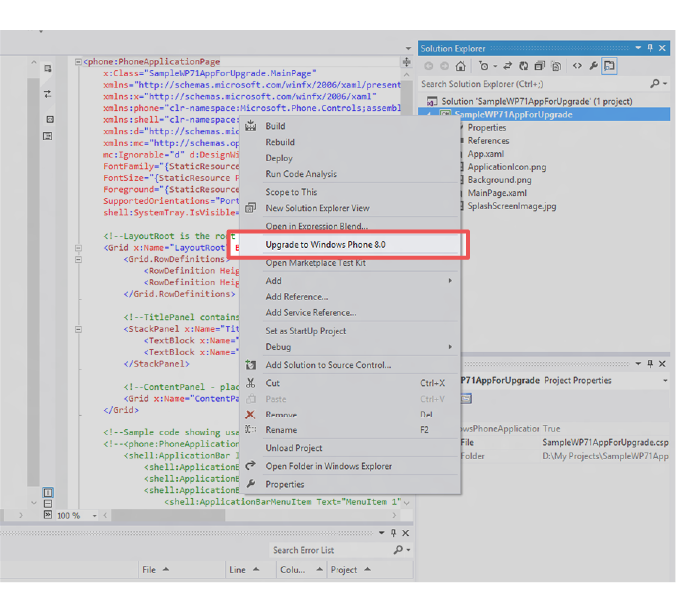Choose Add Service Reference... menu item

tap(349, 313)
